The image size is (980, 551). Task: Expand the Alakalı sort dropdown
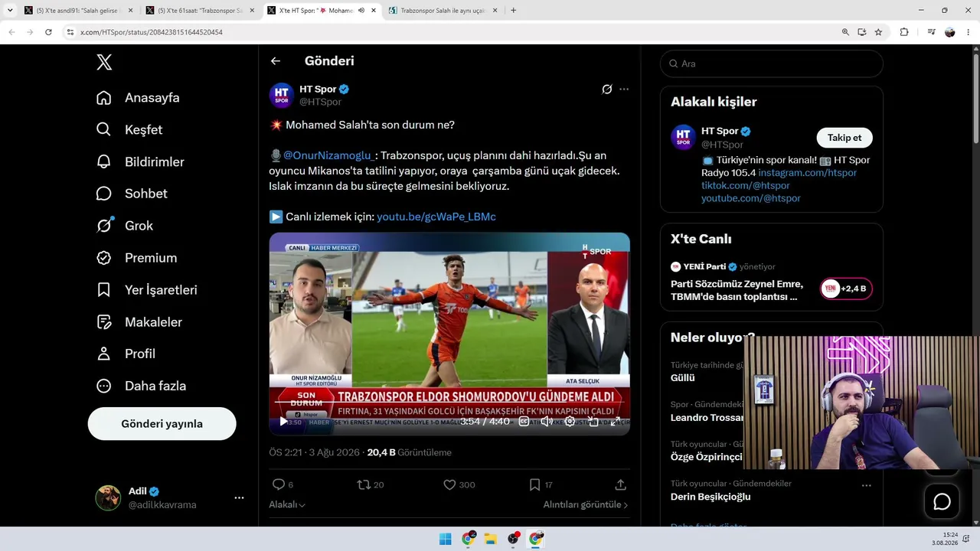[x=287, y=505]
